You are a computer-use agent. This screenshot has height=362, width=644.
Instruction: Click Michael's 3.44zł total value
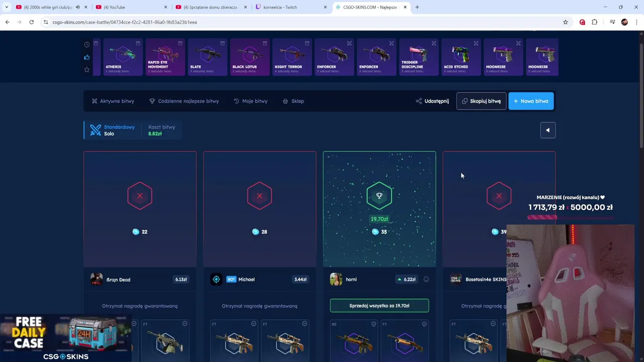(x=300, y=280)
